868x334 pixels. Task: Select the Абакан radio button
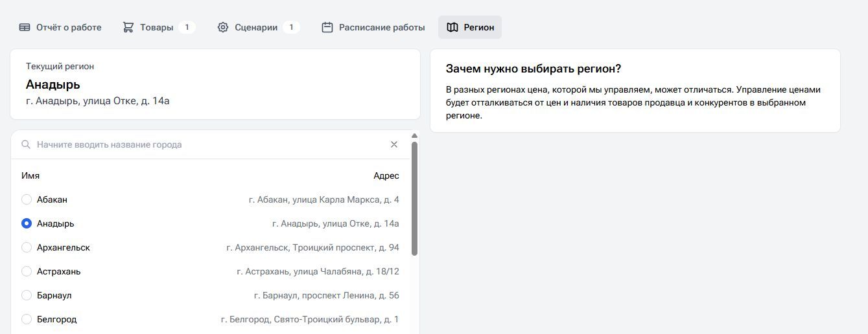click(x=27, y=199)
